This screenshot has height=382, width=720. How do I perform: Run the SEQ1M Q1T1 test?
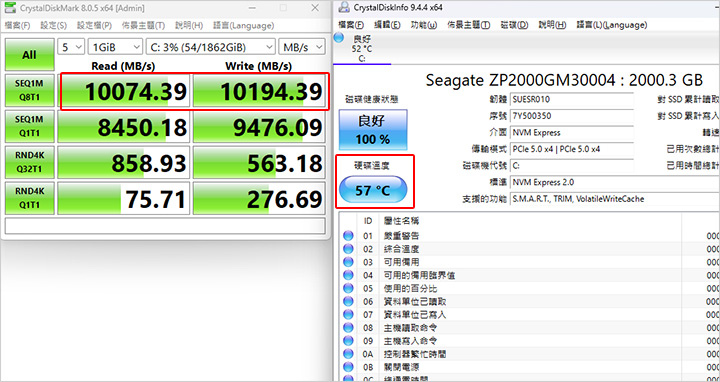tap(29, 126)
